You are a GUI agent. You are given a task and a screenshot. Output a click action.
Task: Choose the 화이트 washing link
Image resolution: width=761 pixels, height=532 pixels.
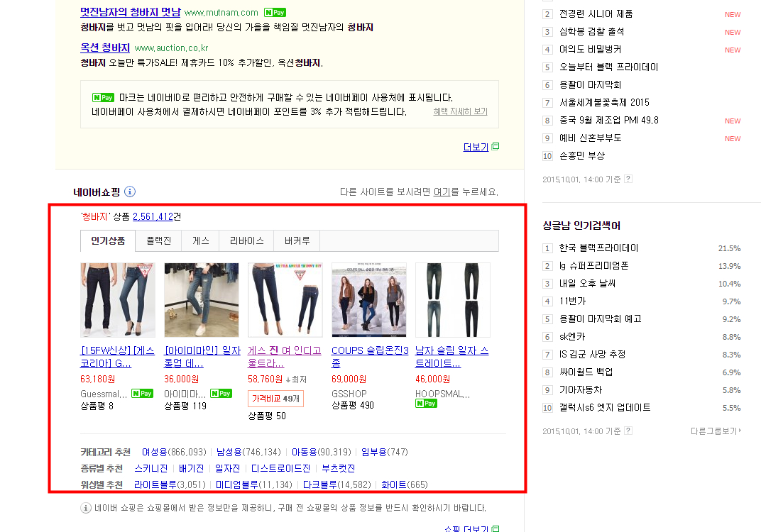click(x=394, y=484)
